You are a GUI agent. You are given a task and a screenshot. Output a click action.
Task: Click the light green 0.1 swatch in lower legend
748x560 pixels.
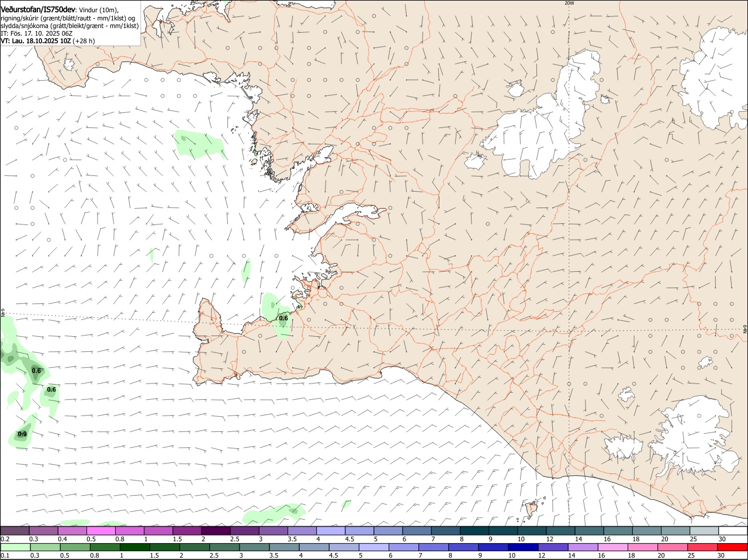click(x=15, y=547)
